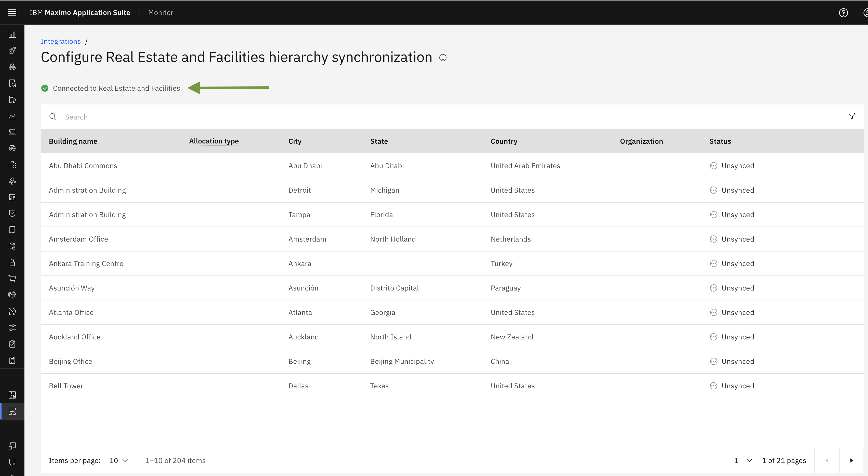The height and width of the screenshot is (476, 868).
Task: Open the page number selector dropdown
Action: pos(743,460)
